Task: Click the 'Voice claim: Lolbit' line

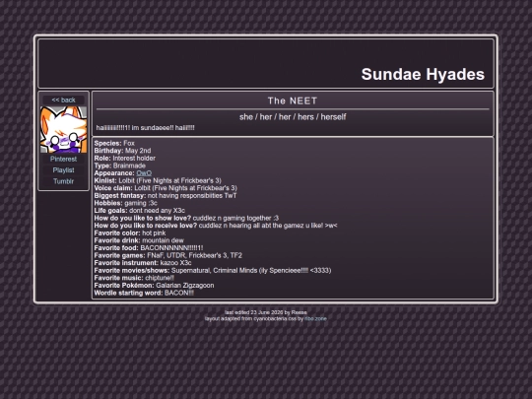Action: pyautogui.click(x=166, y=188)
